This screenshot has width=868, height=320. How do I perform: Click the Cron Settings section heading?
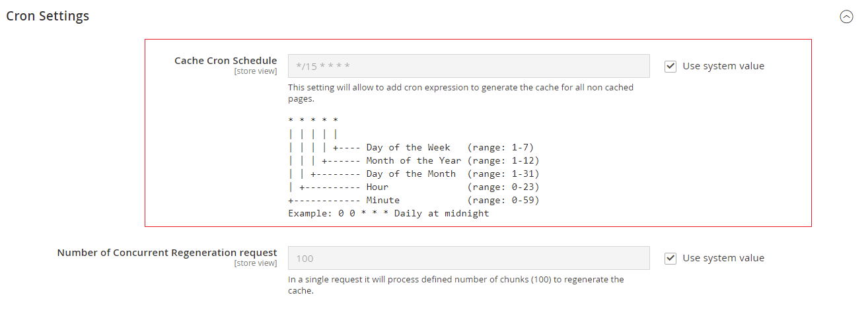pyautogui.click(x=48, y=16)
